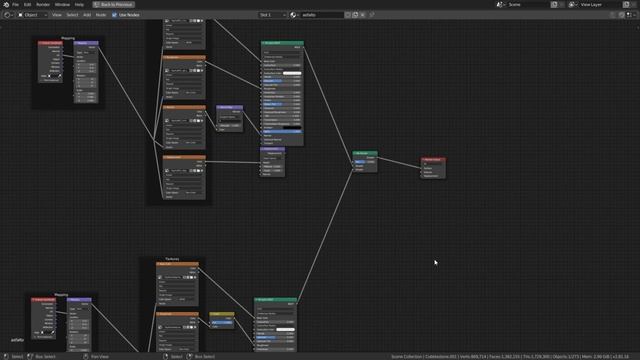Open the Window menu
Screen dimensions: 640x360
(x=62, y=4)
